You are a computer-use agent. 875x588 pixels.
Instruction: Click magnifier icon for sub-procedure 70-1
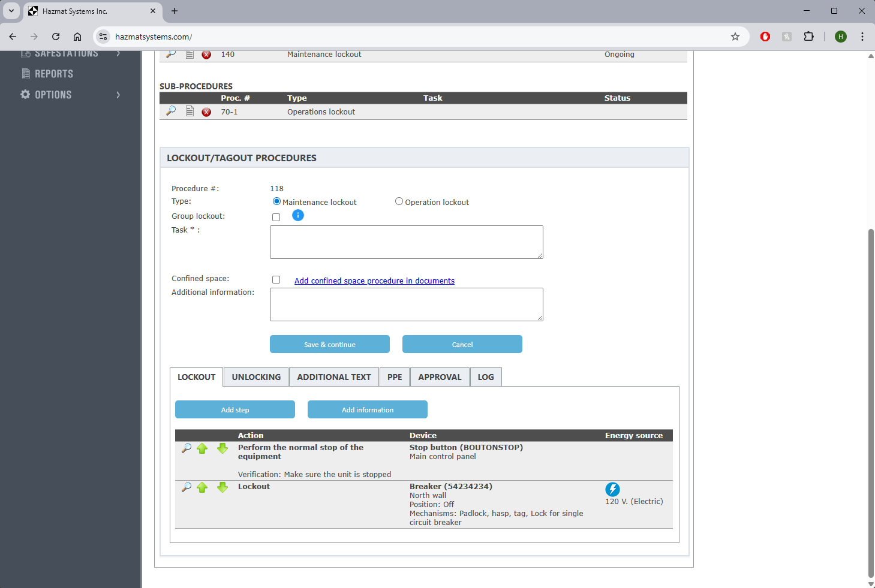(171, 111)
